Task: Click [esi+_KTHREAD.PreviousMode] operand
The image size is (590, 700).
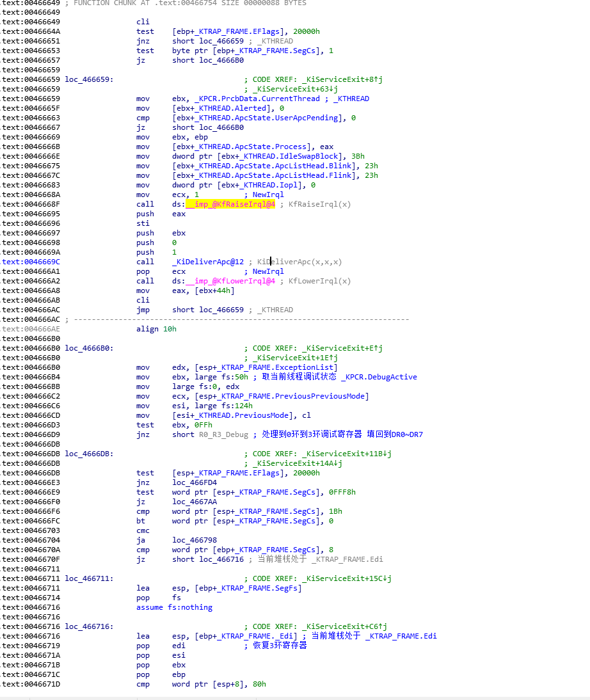Action: (235, 415)
